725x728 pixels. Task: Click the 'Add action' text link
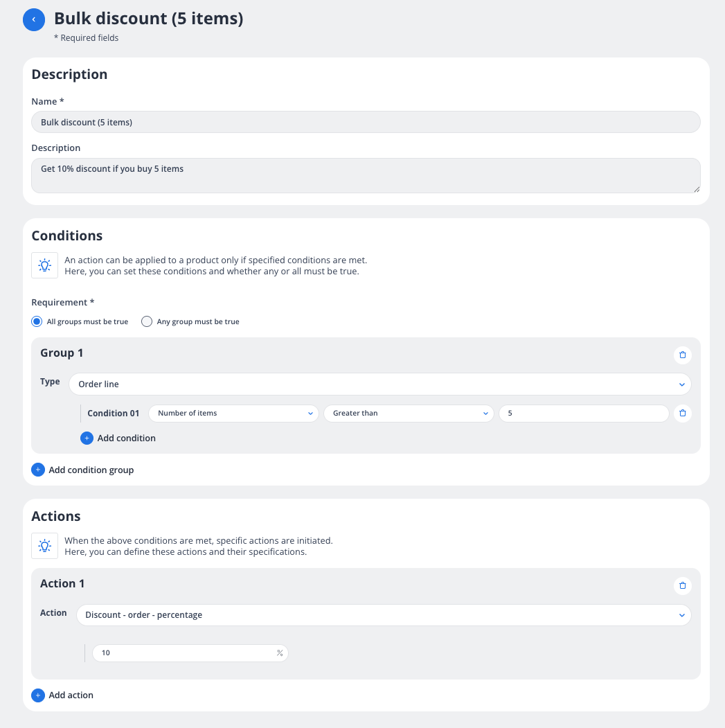[x=71, y=695]
